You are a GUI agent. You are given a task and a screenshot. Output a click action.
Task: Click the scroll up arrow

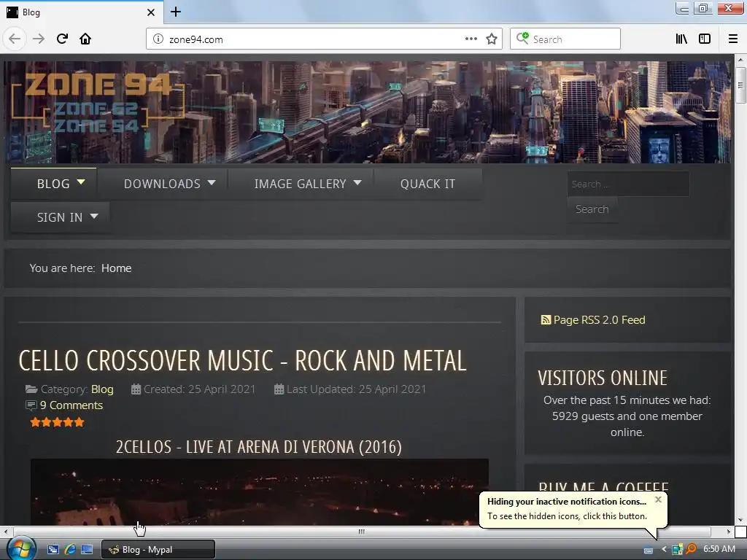[740, 60]
